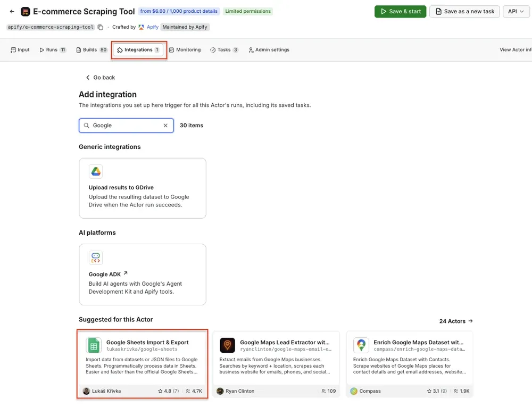Click the external link arrow beside Google ADK
This screenshot has height=407, width=532.
tap(126, 273)
